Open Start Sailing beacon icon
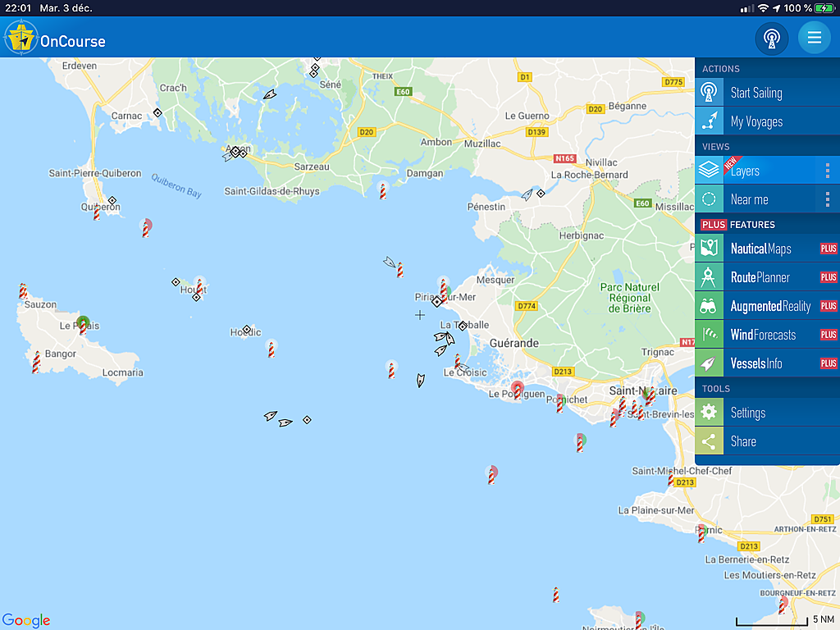 click(x=709, y=92)
